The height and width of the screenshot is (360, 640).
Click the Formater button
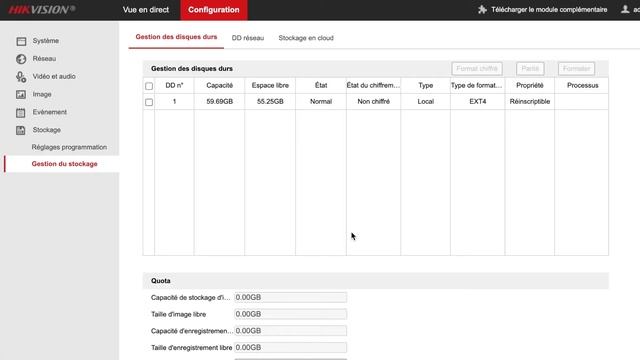click(x=576, y=69)
